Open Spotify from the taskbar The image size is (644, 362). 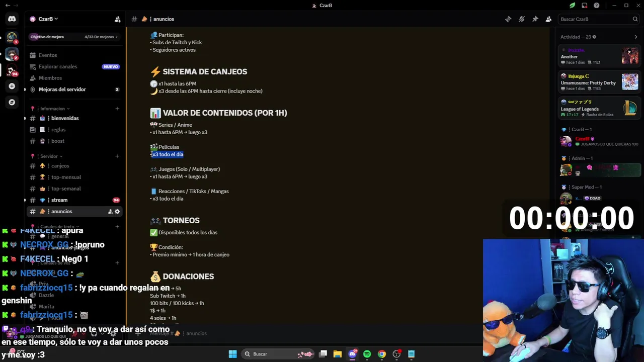(x=367, y=354)
